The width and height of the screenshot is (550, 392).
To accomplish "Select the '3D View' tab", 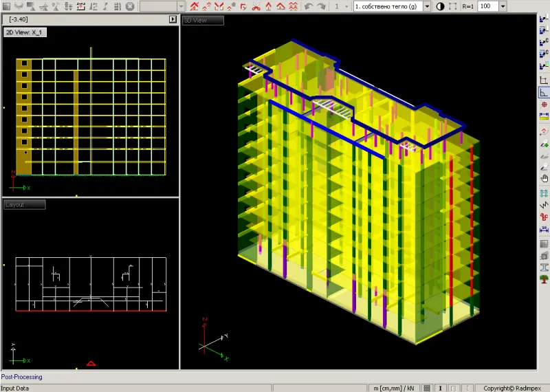I will point(203,21).
